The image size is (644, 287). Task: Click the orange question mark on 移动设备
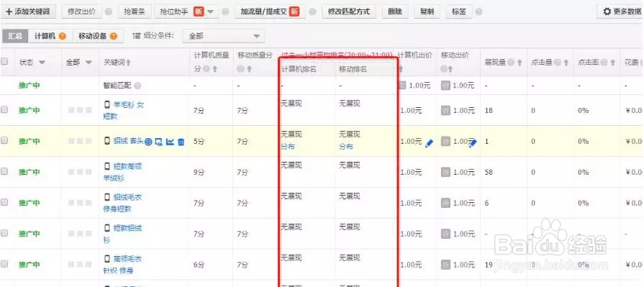tap(114, 36)
